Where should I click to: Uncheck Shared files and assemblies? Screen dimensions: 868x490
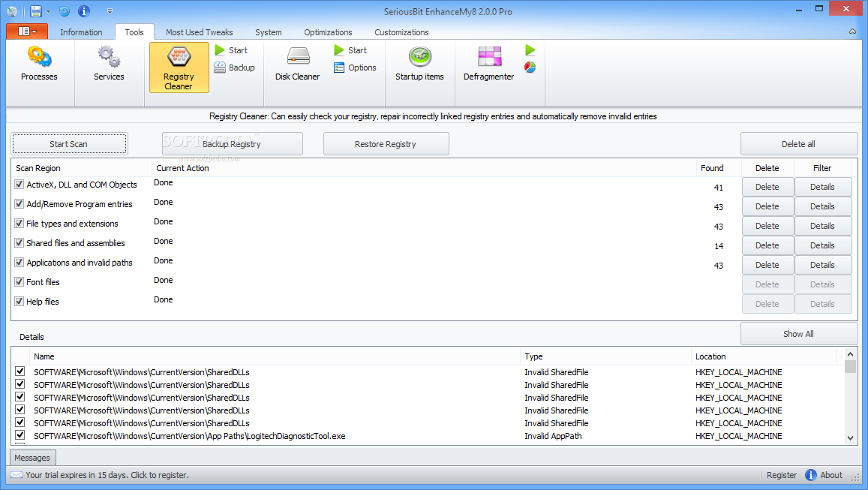20,242
